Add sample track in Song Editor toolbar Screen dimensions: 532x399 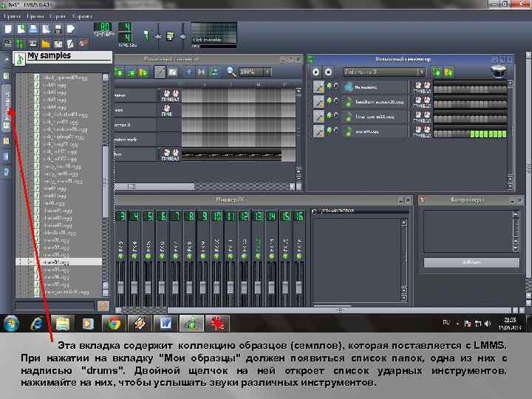pyautogui.click(x=132, y=72)
